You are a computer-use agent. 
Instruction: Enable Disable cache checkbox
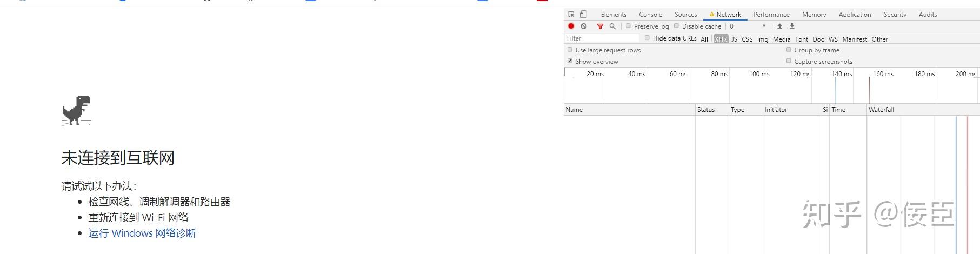tap(676, 26)
